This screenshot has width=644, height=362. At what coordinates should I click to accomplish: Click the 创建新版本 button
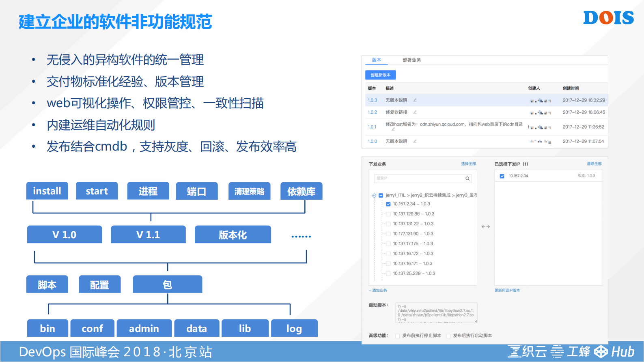pos(380,75)
